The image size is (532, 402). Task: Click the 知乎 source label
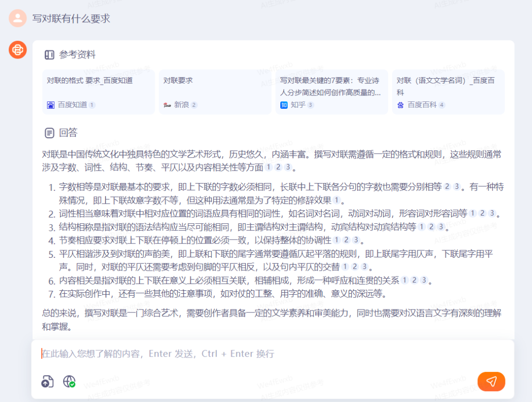(x=298, y=105)
